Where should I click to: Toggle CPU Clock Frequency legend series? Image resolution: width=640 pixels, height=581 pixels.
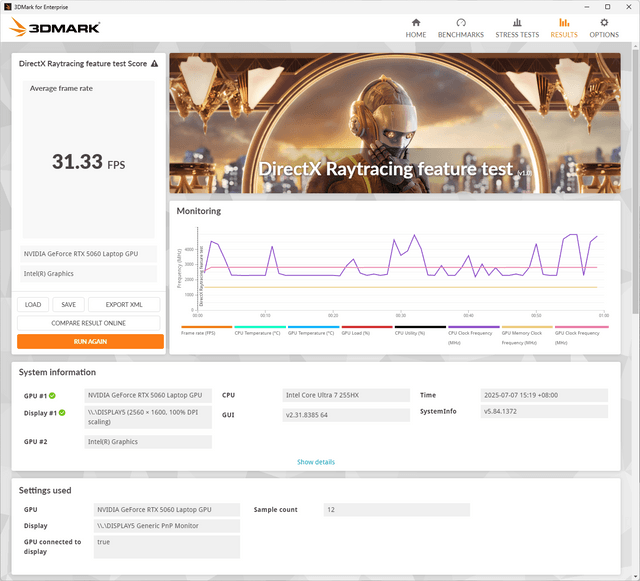pyautogui.click(x=473, y=336)
